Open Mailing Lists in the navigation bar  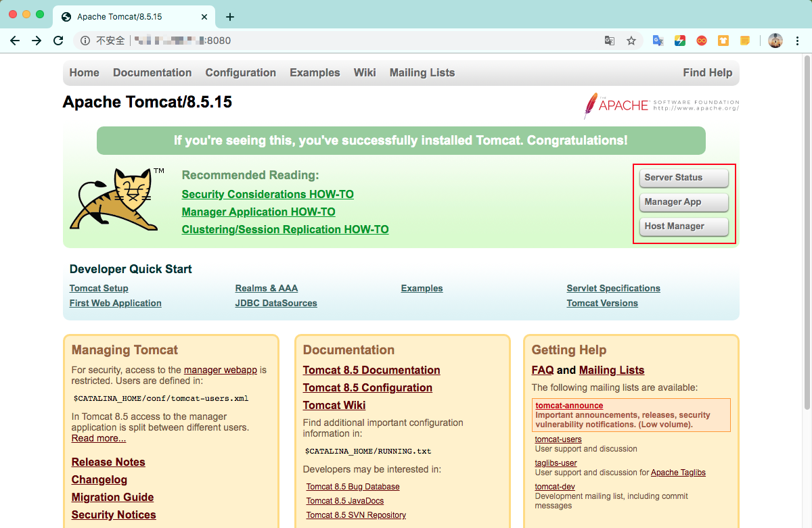pos(422,73)
